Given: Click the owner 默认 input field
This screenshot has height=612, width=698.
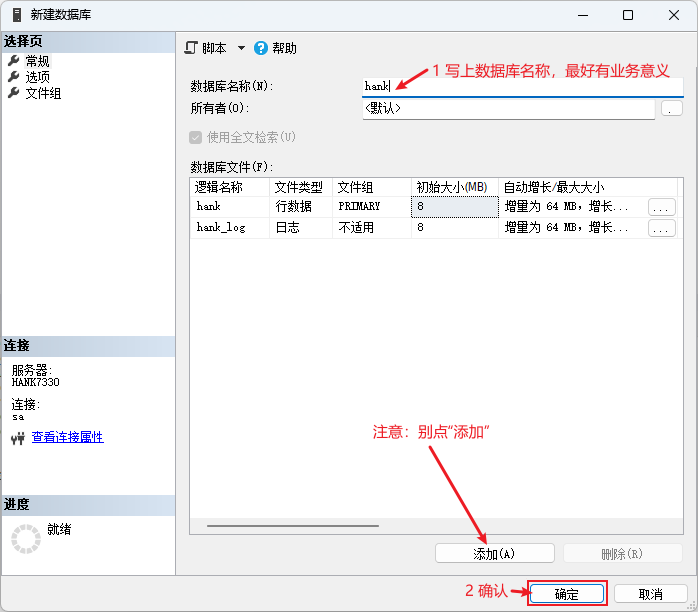Looking at the screenshot, I should [508, 108].
